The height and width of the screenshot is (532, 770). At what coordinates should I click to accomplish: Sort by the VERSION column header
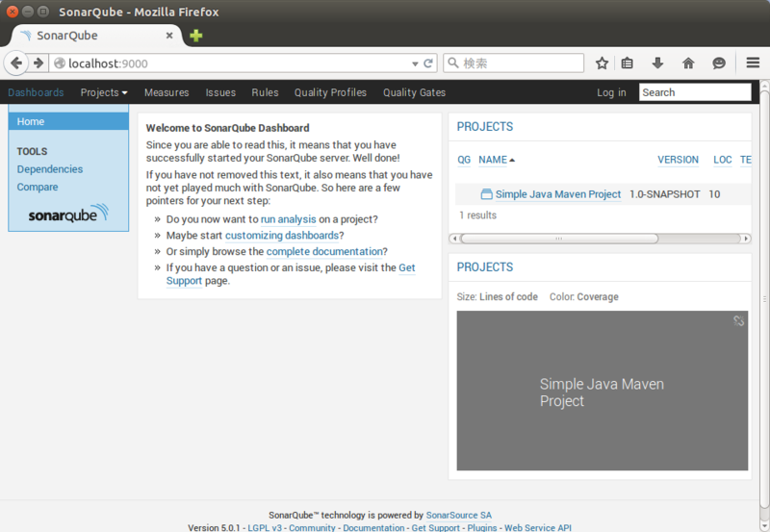pyautogui.click(x=678, y=160)
